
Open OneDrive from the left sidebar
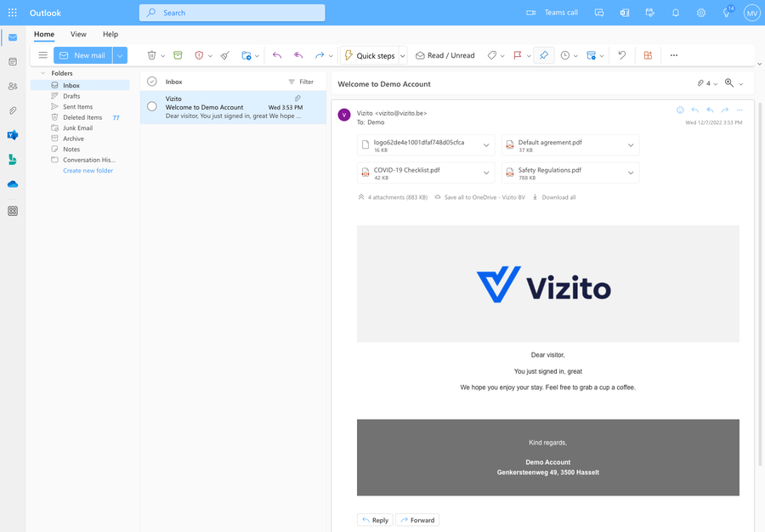(12, 184)
